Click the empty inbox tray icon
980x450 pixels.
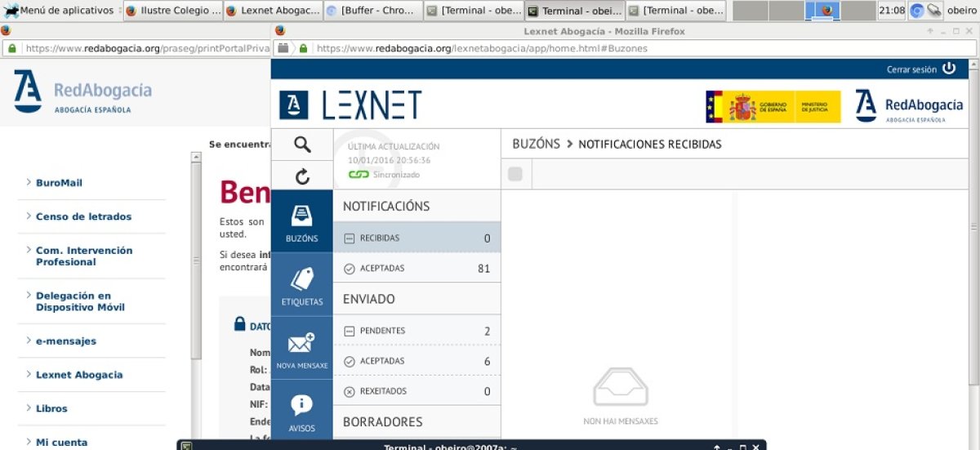point(620,387)
